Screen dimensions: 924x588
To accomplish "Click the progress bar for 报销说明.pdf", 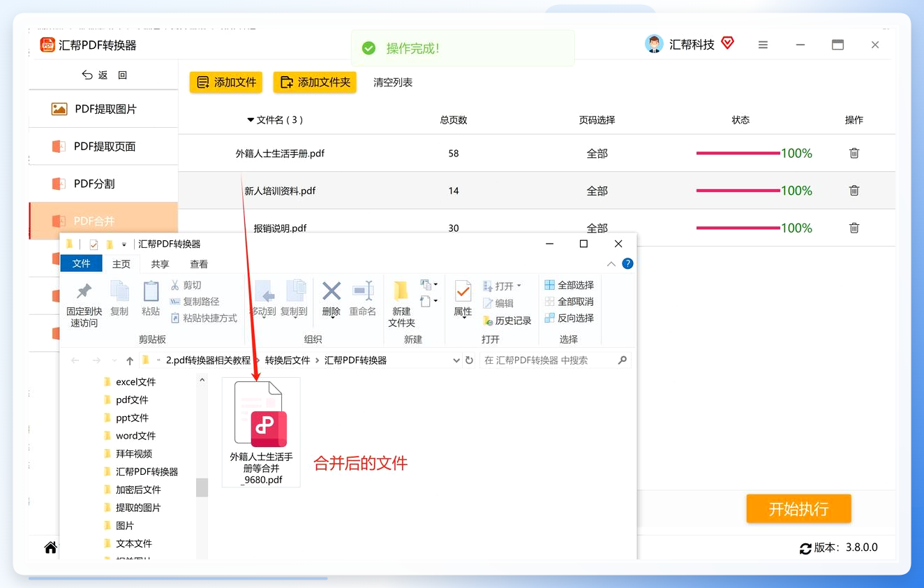I will tap(738, 228).
